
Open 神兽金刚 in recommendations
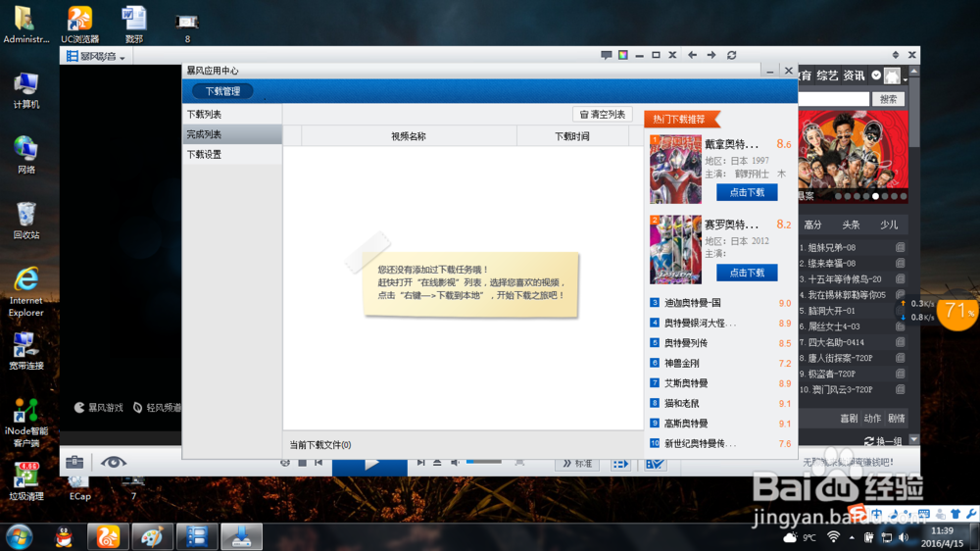(x=682, y=363)
